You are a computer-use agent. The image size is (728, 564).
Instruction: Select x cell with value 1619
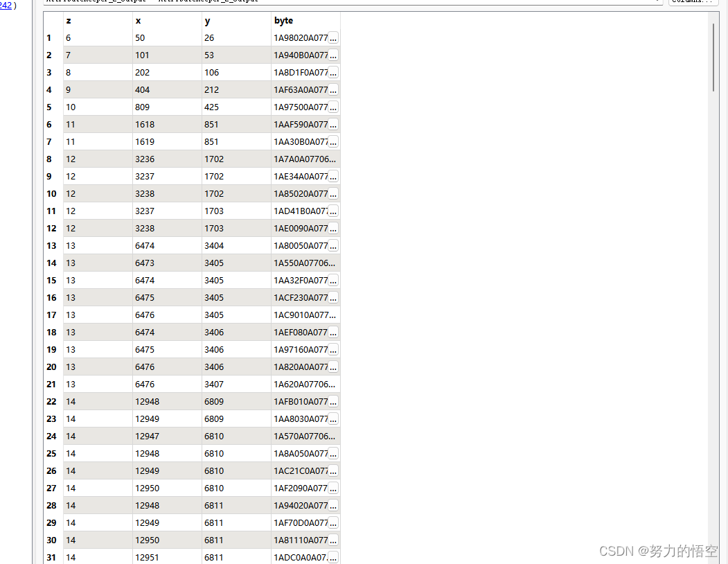(x=167, y=142)
